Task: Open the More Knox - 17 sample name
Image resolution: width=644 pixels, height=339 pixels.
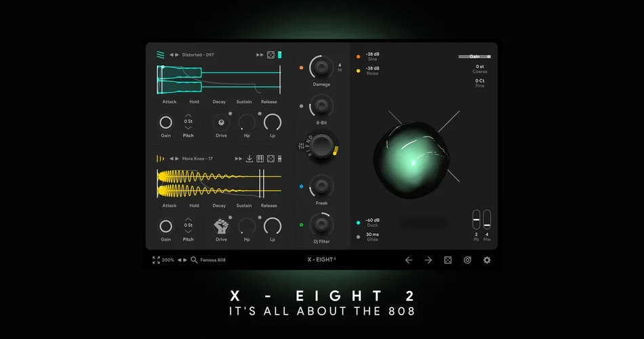Action: (x=197, y=159)
